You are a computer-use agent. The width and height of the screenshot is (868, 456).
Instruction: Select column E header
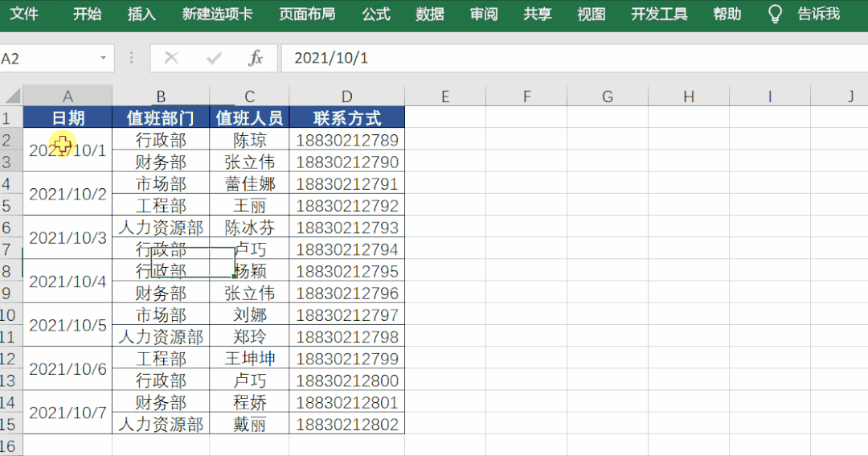(x=445, y=96)
